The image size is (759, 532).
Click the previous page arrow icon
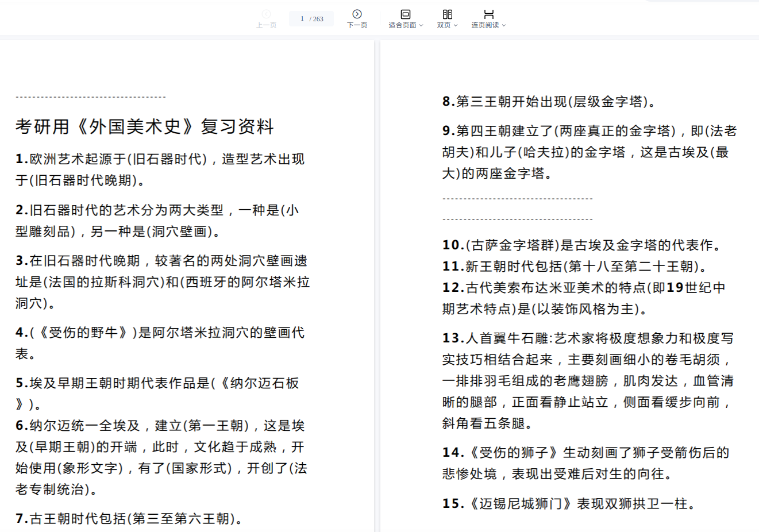click(x=266, y=14)
